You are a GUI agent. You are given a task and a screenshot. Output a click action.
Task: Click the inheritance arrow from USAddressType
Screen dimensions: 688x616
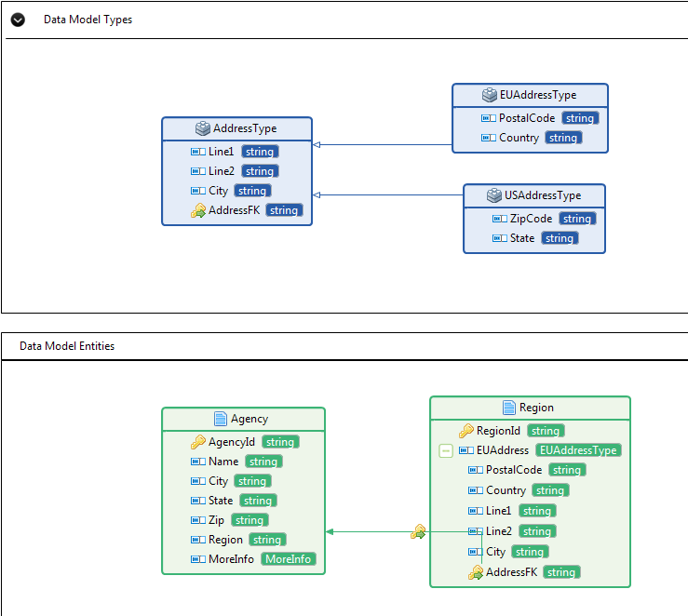(318, 195)
